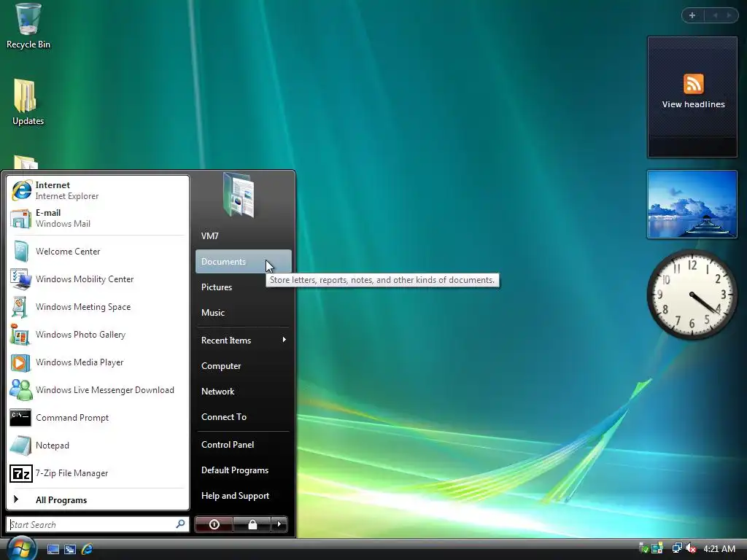Click the sidebar next gadgets page arrow
747x560 pixels.
(x=729, y=15)
